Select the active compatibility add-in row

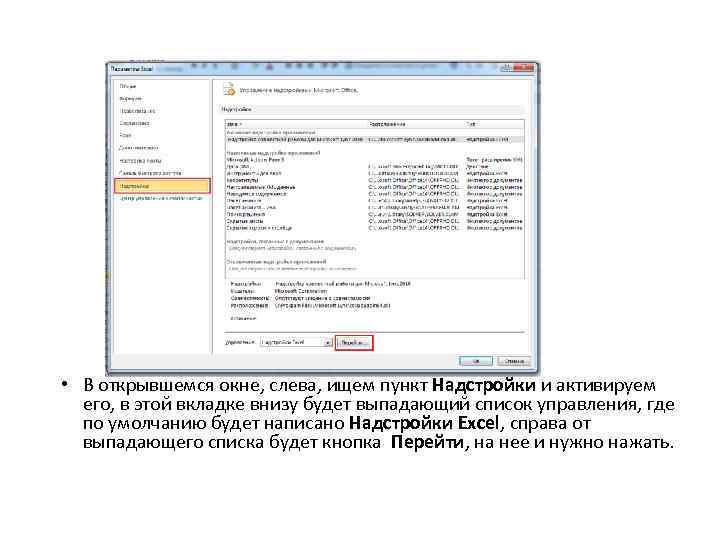[375, 139]
